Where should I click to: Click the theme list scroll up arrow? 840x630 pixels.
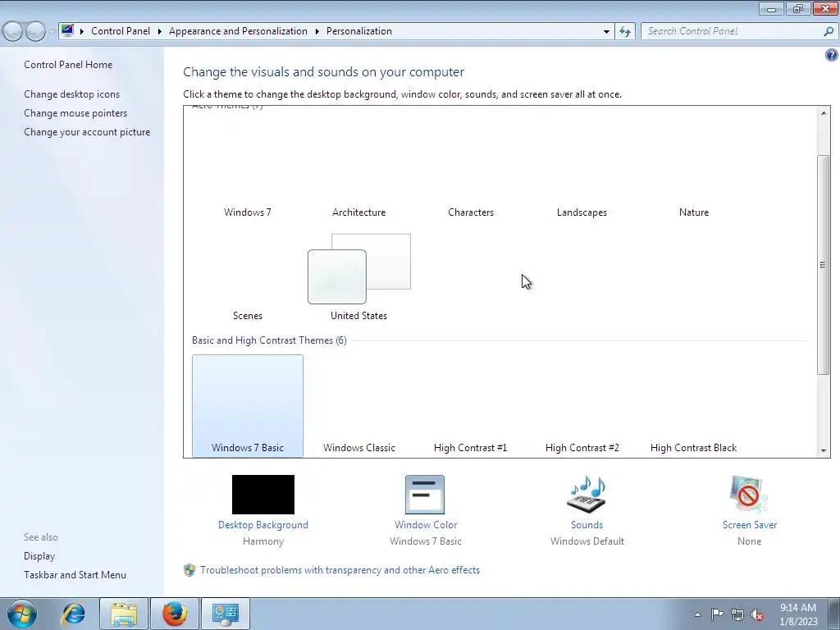click(824, 112)
